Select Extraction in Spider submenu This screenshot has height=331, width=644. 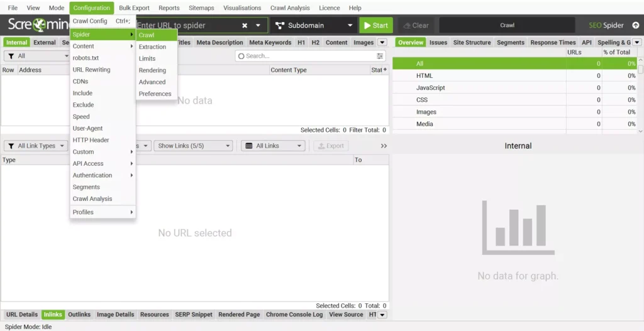[157, 46]
